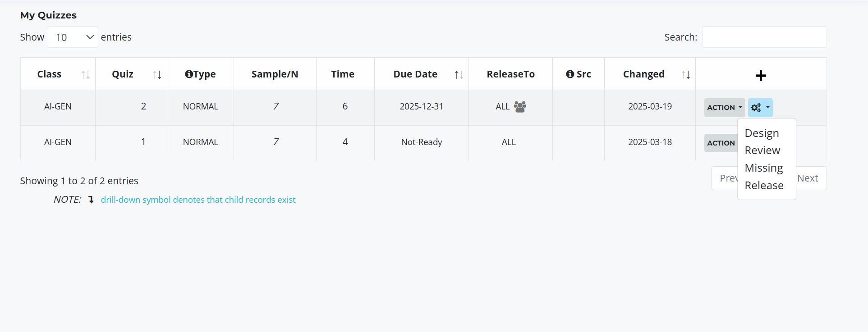Select Design from the open menu
868x332 pixels.
point(762,133)
